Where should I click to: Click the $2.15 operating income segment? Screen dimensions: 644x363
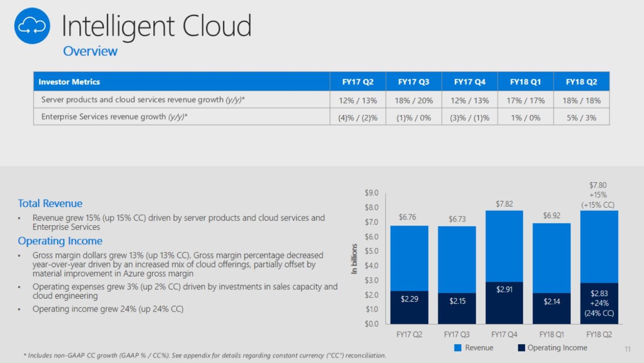pyautogui.click(x=457, y=308)
